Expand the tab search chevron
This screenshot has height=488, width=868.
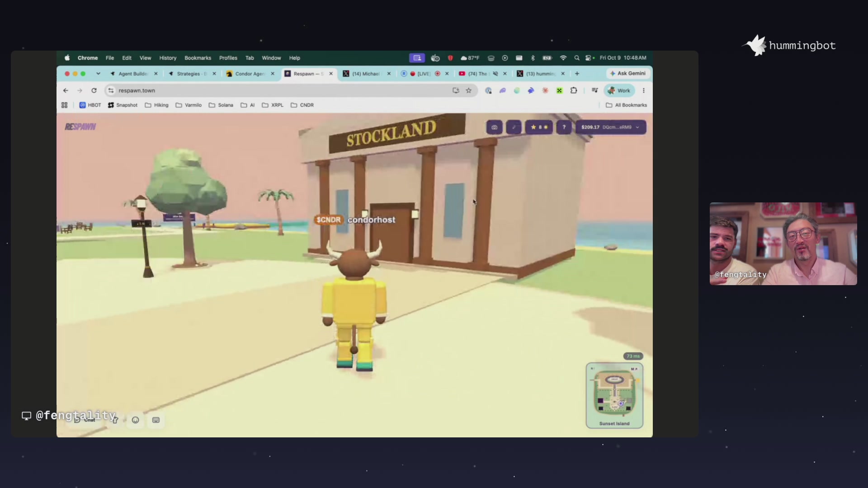[x=98, y=74]
